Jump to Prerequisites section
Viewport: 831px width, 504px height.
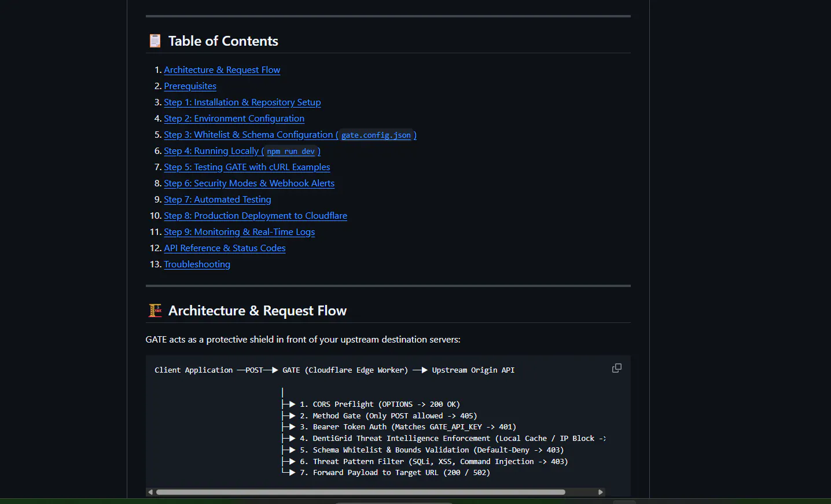pos(190,86)
